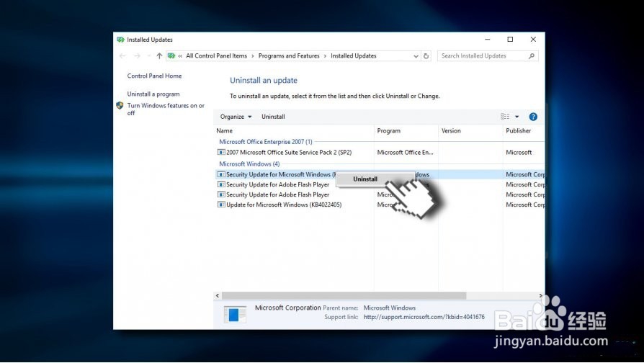
Task: Open the Organize dropdown
Action: click(x=236, y=117)
